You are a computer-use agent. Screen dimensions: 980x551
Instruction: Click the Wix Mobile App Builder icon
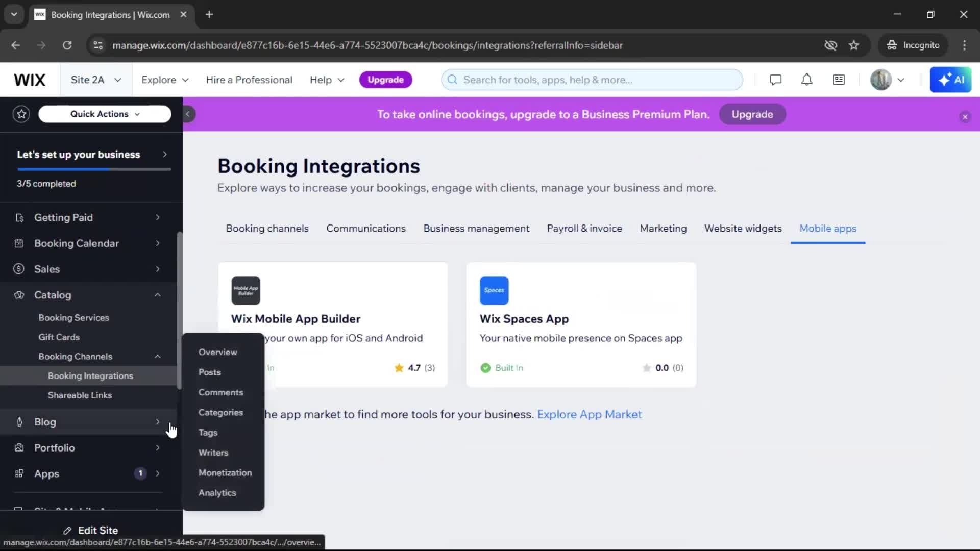246,290
